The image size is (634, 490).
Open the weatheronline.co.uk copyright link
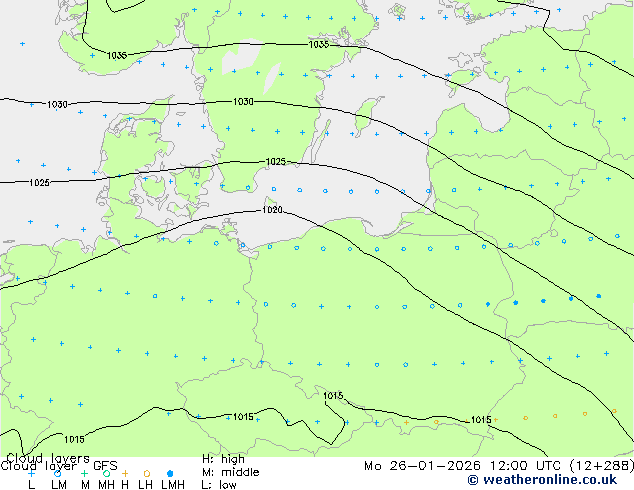pyautogui.click(x=542, y=480)
